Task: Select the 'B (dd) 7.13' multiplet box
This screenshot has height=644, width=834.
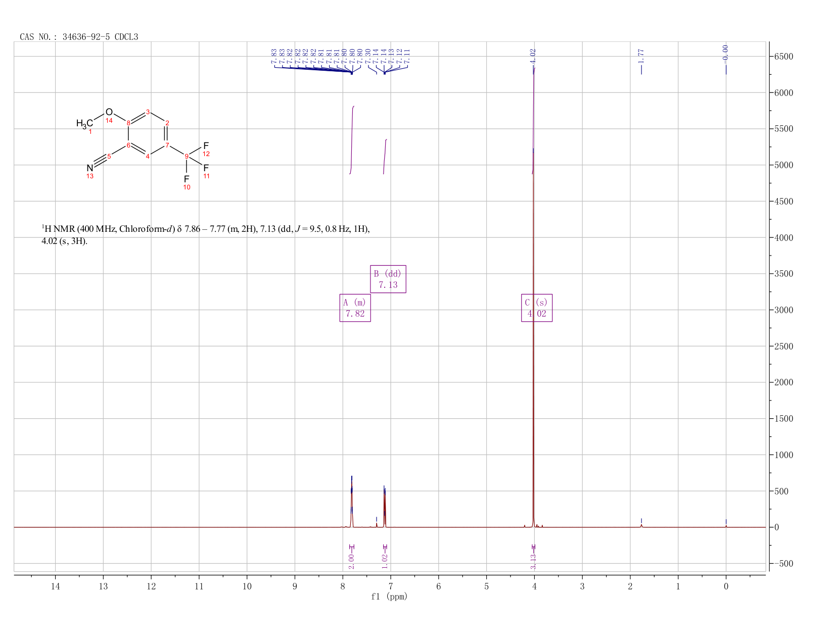Action: click(388, 279)
